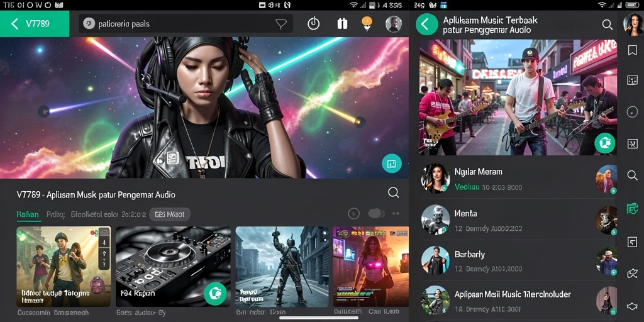Click the green back arrow circle in the right panel

tap(427, 25)
